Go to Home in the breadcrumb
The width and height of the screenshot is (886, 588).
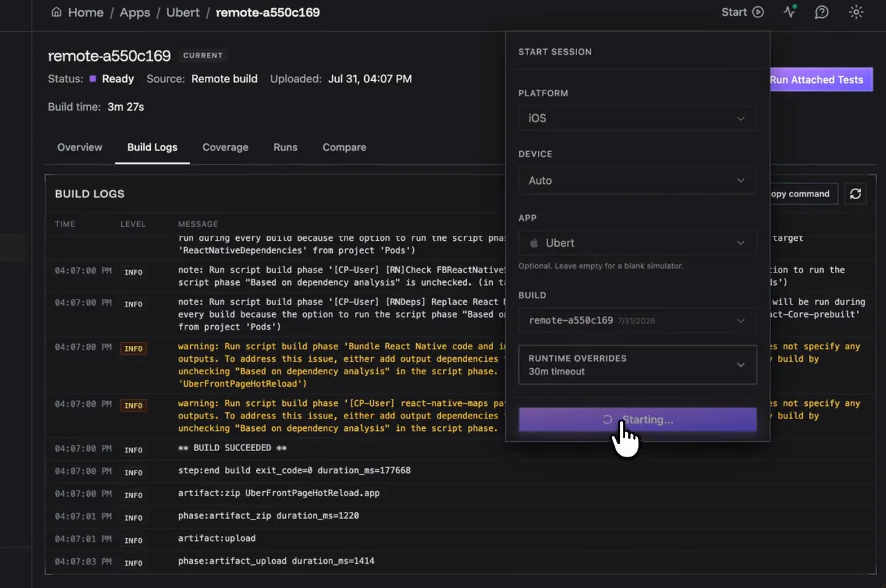tap(87, 12)
